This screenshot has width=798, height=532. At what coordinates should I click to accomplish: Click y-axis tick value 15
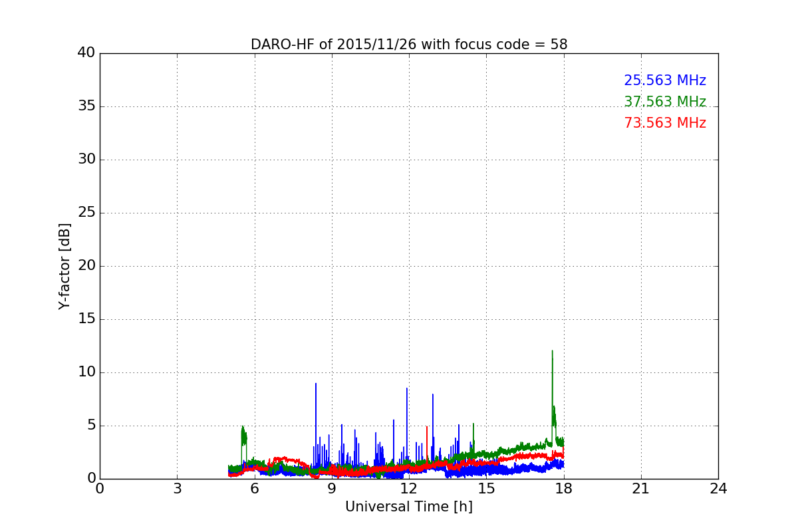86,319
